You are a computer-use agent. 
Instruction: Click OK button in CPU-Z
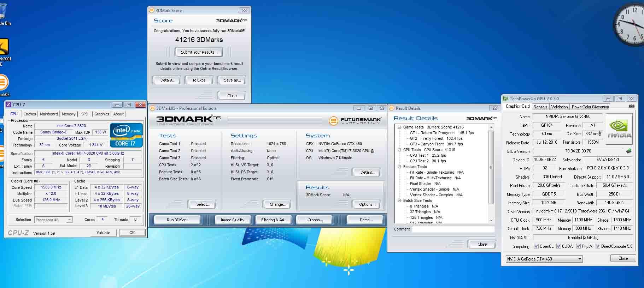coord(132,233)
